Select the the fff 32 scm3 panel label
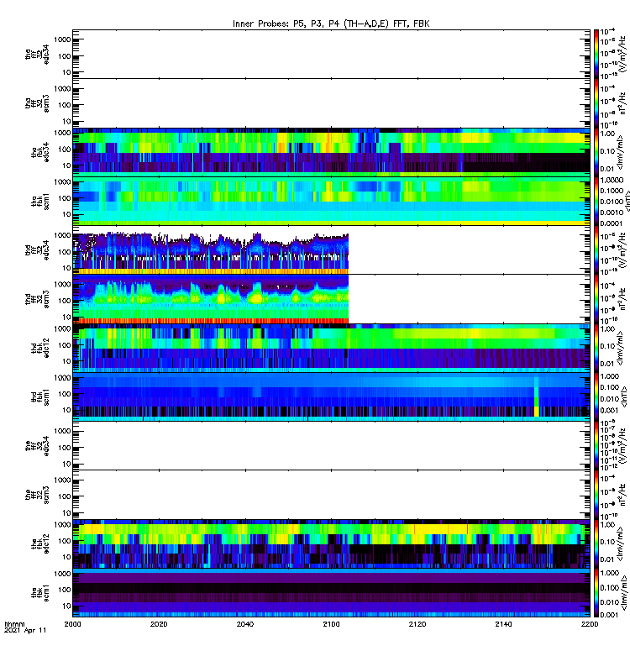This screenshot has height=672, width=630. pos(37,496)
